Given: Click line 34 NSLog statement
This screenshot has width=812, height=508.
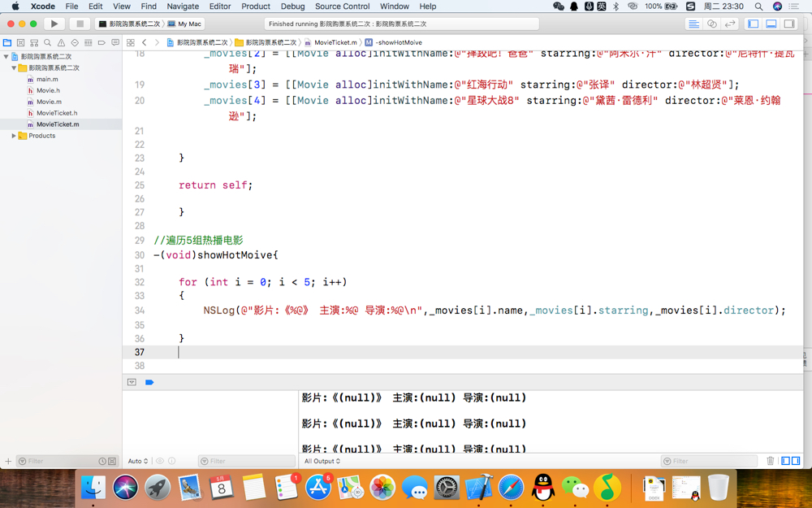Looking at the screenshot, I should point(495,310).
